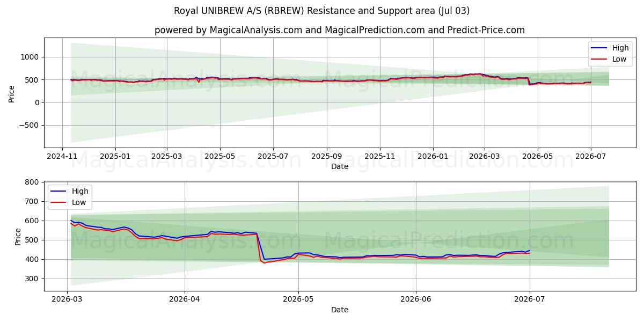Click the '1000' y-axis value on top chart

[31, 57]
